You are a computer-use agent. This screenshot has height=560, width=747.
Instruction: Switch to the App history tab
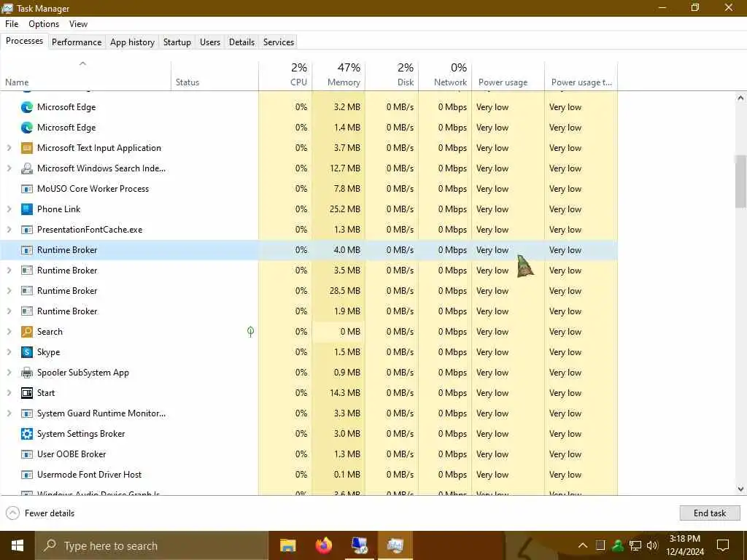(133, 42)
